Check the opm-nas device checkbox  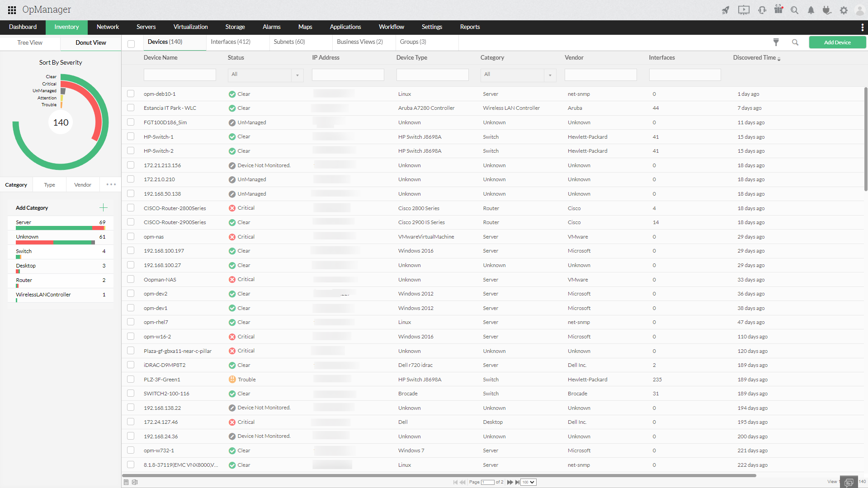[131, 237]
